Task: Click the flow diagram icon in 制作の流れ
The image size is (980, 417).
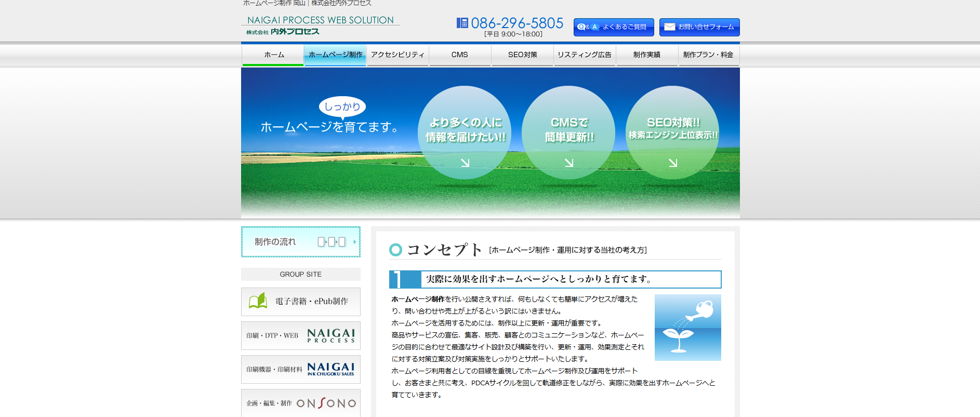Action: [x=332, y=242]
